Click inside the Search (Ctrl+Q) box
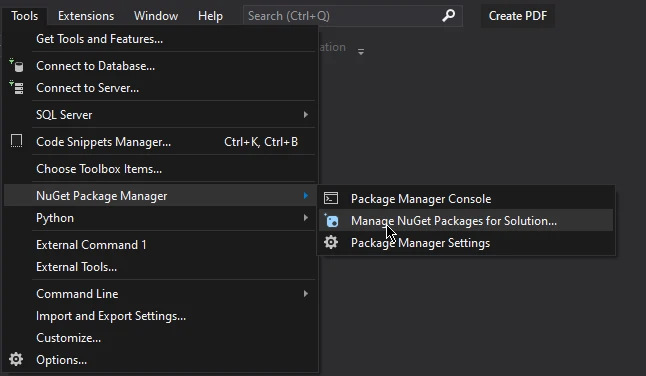 [342, 16]
